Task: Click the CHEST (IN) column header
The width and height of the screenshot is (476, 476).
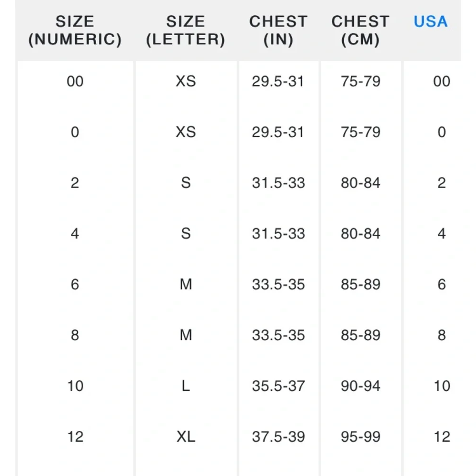Action: [x=278, y=30]
